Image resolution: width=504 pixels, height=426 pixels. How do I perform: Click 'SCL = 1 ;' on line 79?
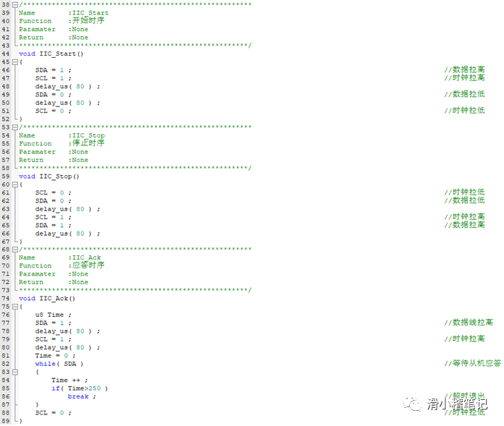click(54, 339)
